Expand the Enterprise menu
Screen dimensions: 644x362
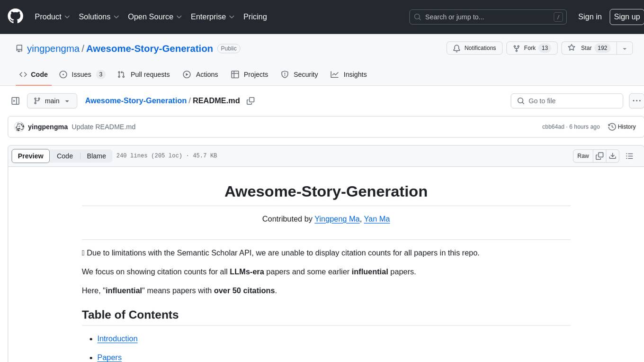[213, 17]
